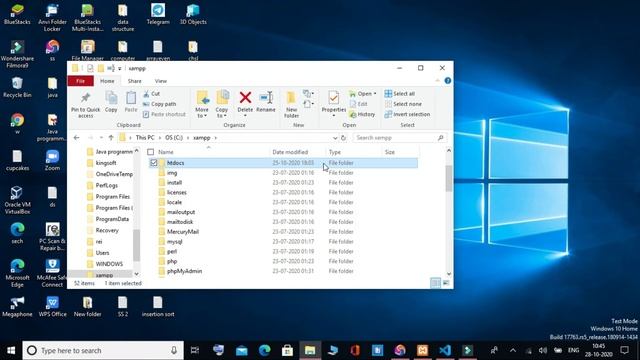This screenshot has height=360, width=640.
Task: Click History in Open group
Action: [x=362, y=114]
